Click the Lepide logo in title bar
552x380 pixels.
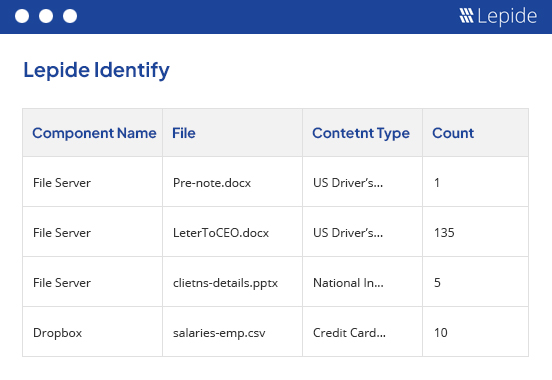tap(498, 16)
